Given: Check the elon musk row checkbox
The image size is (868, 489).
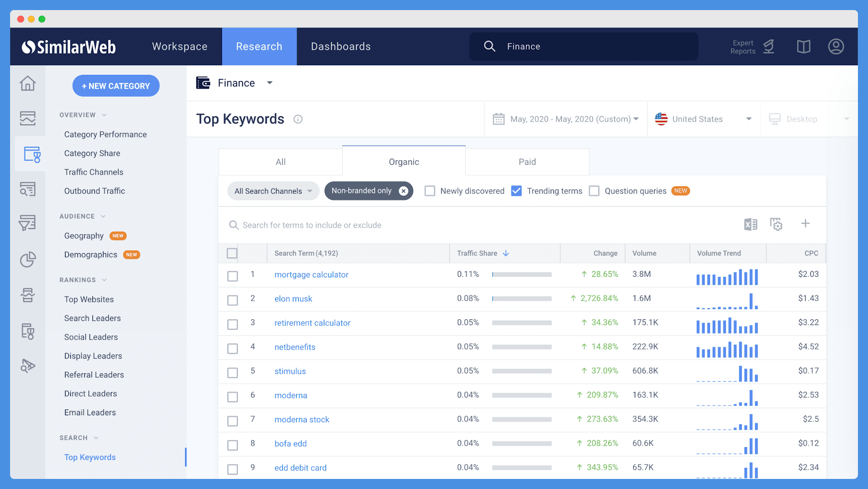Looking at the screenshot, I should tap(233, 300).
